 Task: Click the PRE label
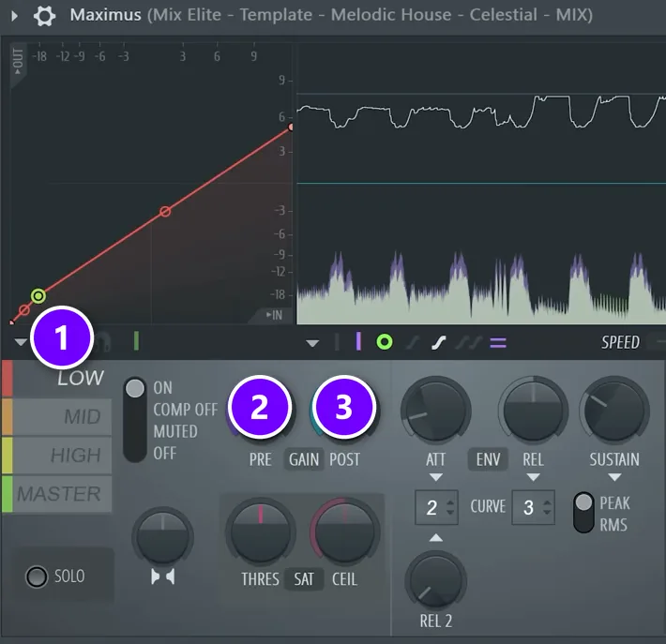[x=261, y=459]
